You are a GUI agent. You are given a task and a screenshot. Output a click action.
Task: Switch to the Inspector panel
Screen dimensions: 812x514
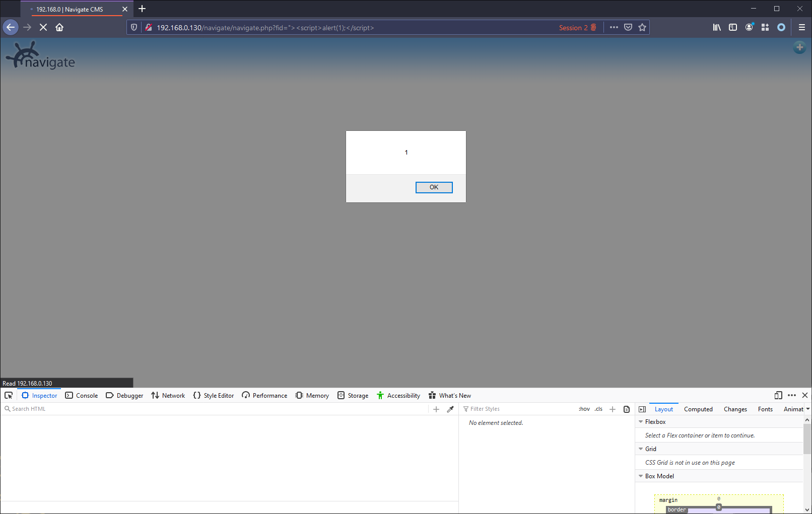pyautogui.click(x=39, y=395)
